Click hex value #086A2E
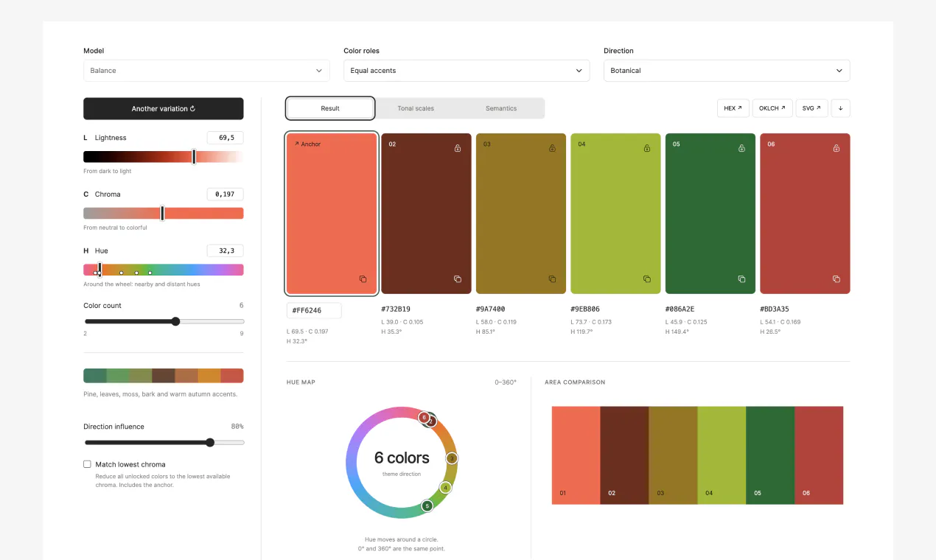Image resolution: width=936 pixels, height=560 pixels. coord(680,309)
